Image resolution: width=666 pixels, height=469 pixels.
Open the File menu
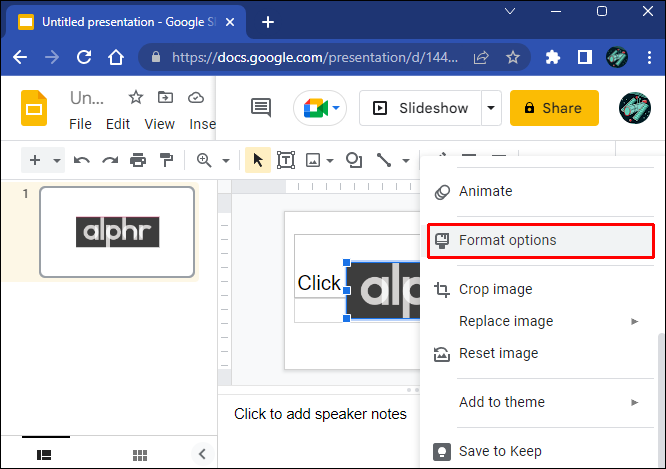coord(80,124)
